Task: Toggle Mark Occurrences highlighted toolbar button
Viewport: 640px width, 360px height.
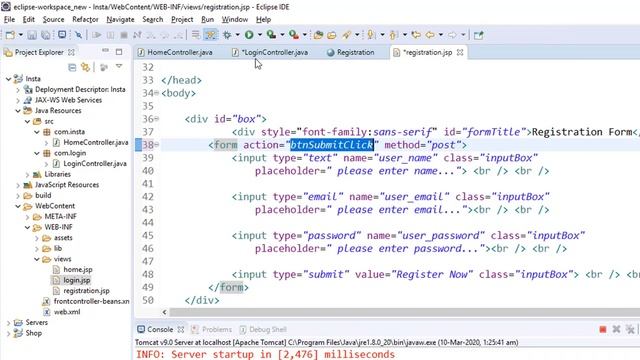Action: 211,35
